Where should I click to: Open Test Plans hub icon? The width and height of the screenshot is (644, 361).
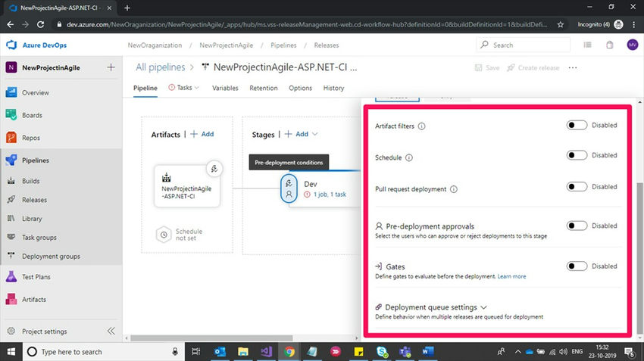pos(11,277)
